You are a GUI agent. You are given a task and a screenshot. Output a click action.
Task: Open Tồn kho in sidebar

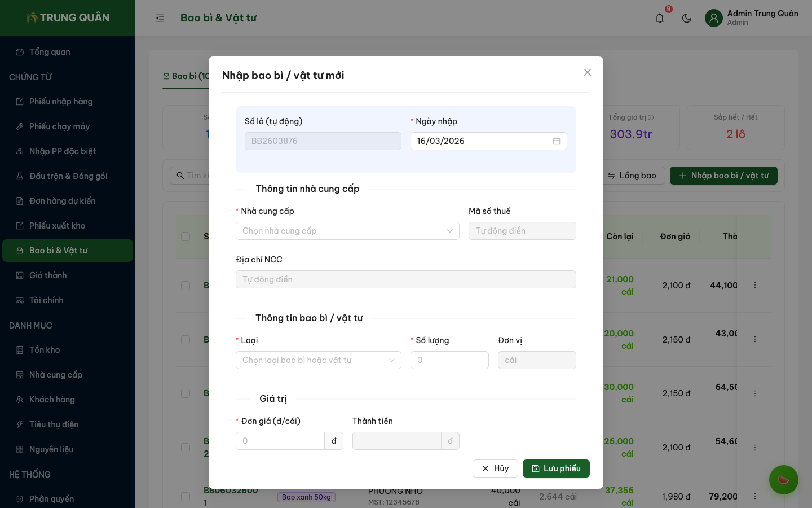[45, 350]
